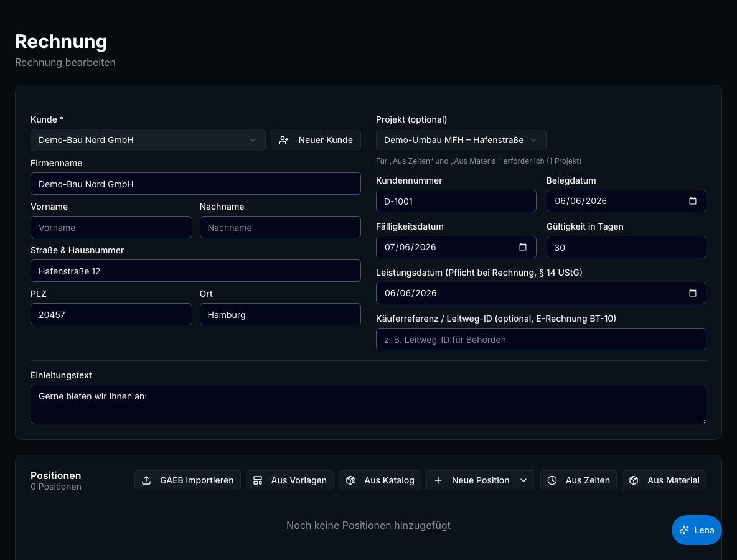Click the box icon on Aus Material
737x560 pixels.
(x=634, y=480)
